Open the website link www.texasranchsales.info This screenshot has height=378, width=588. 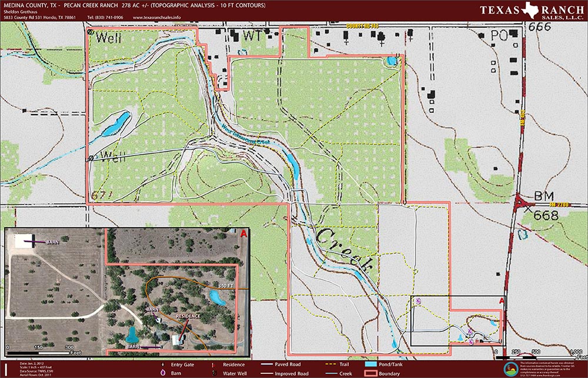point(156,17)
